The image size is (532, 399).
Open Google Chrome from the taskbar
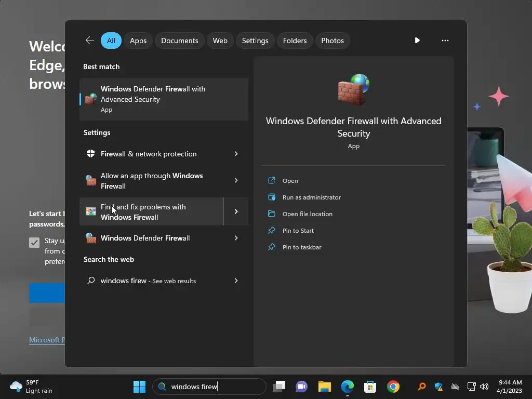click(x=393, y=387)
